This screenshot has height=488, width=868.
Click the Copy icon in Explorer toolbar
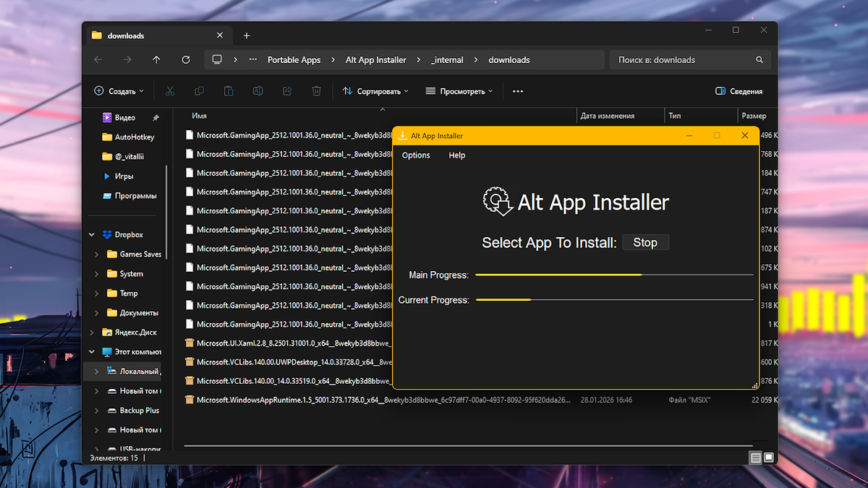[199, 91]
